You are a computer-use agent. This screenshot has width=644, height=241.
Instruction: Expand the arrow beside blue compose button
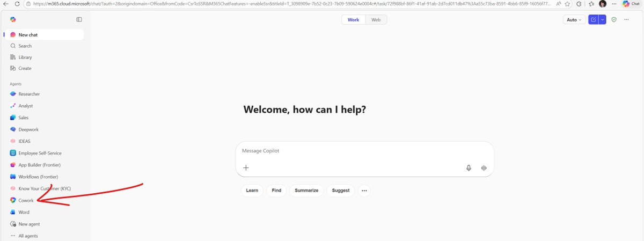tap(602, 19)
